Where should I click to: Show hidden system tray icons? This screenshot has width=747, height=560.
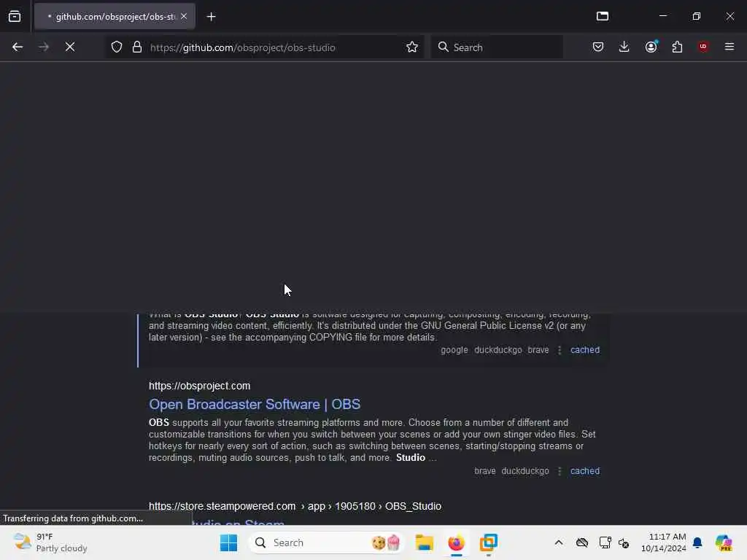[559, 542]
